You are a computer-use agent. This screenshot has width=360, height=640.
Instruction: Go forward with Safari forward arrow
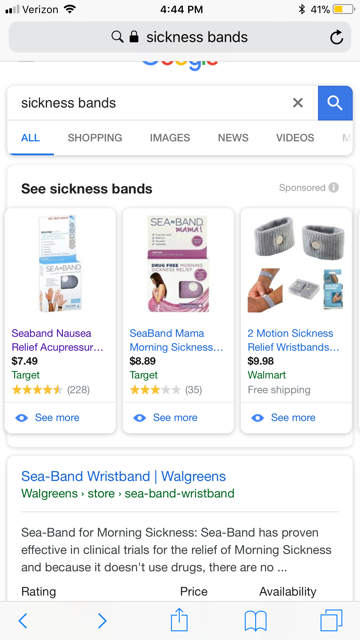point(102,621)
